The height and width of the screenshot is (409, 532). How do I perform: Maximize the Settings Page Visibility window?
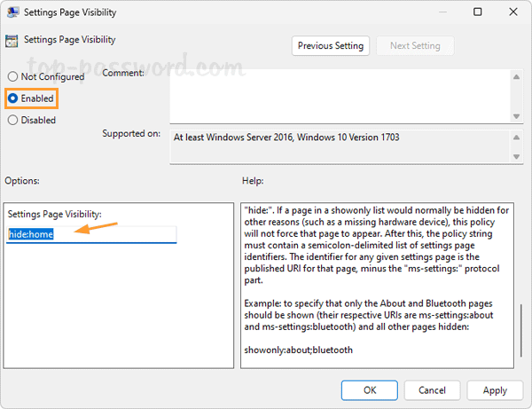pos(477,12)
